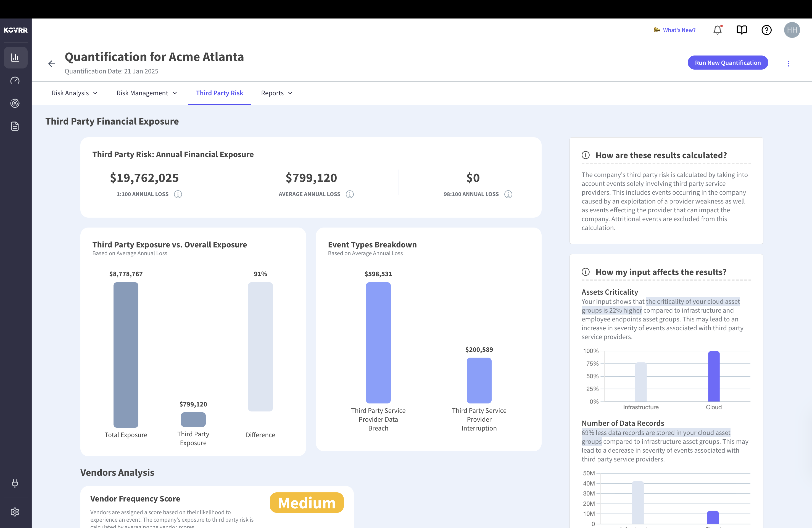
Task: Click the Medium vendor frequency badge
Action: [x=307, y=503]
